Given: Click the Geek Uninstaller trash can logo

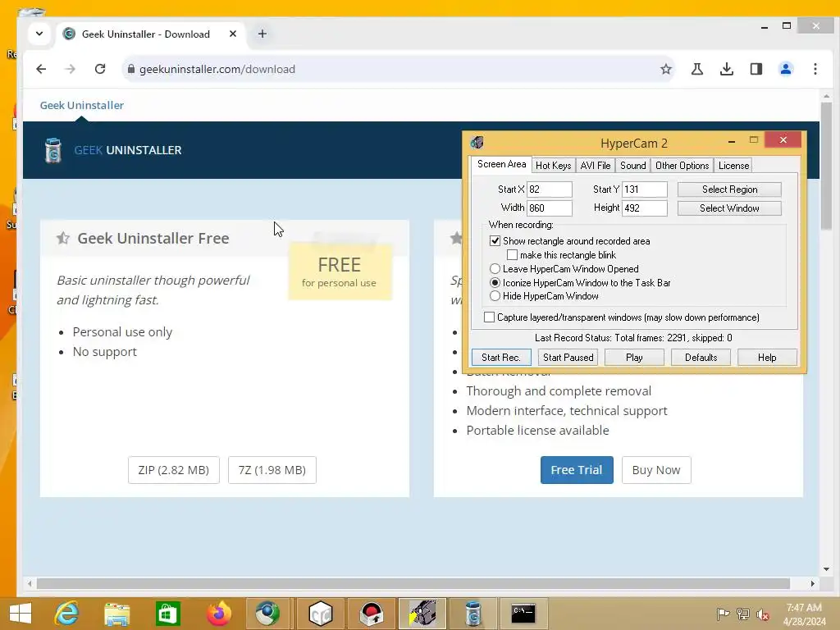Looking at the screenshot, I should (53, 151).
